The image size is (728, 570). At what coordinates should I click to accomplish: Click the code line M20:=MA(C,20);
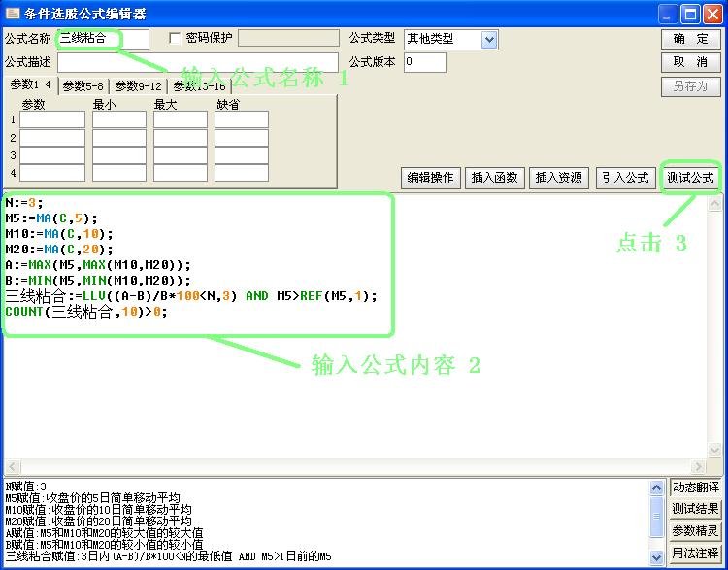pos(59,250)
